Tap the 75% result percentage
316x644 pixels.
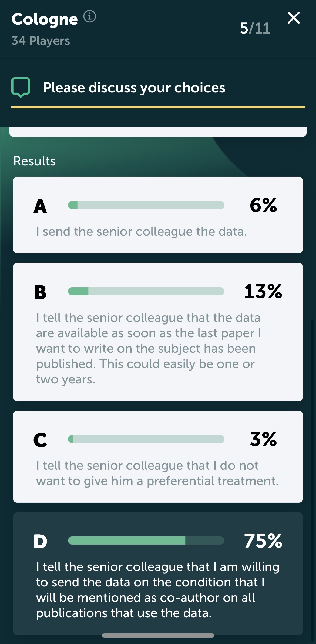[263, 541]
